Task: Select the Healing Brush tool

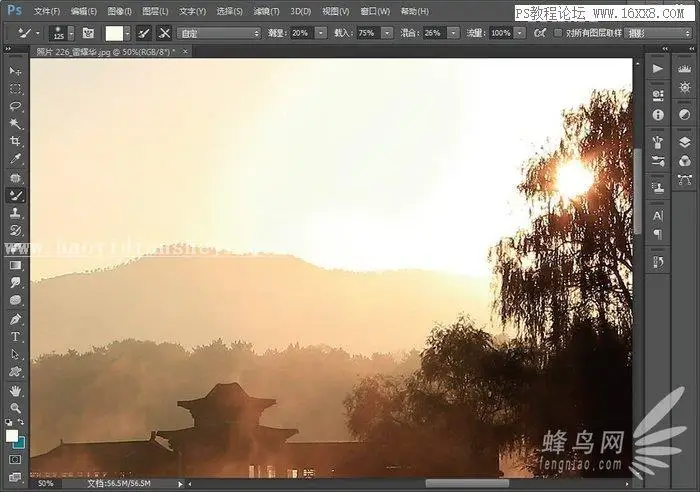Action: click(15, 178)
